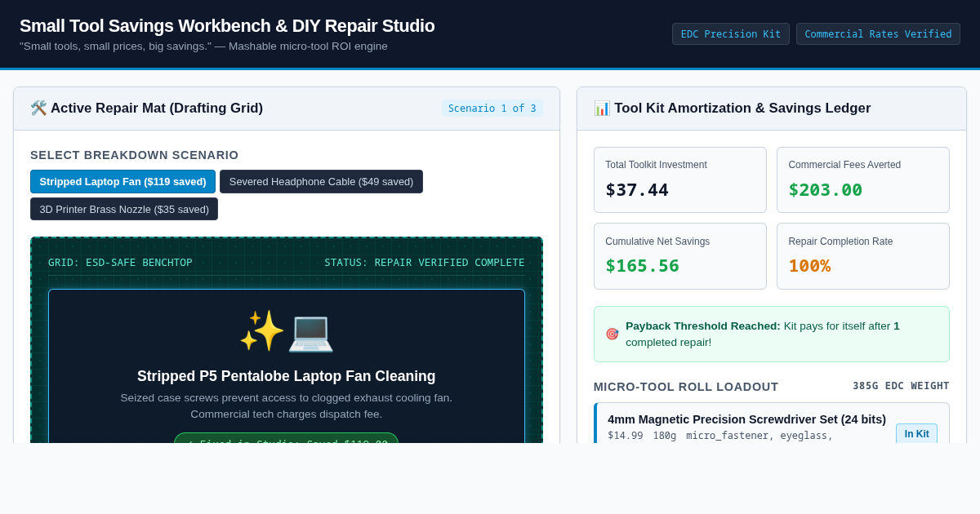Click GRID: ESD-SAFE BENCHTOP label
The height and width of the screenshot is (514, 980).
[x=120, y=263]
